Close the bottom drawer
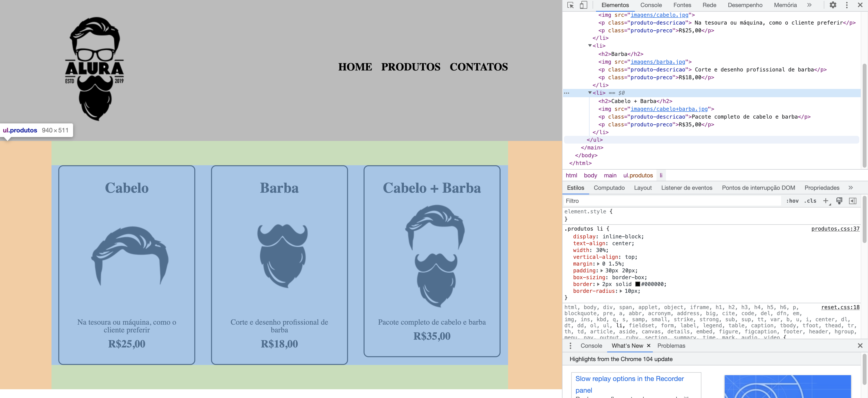Viewport: 868px width, 398px height. click(x=860, y=346)
